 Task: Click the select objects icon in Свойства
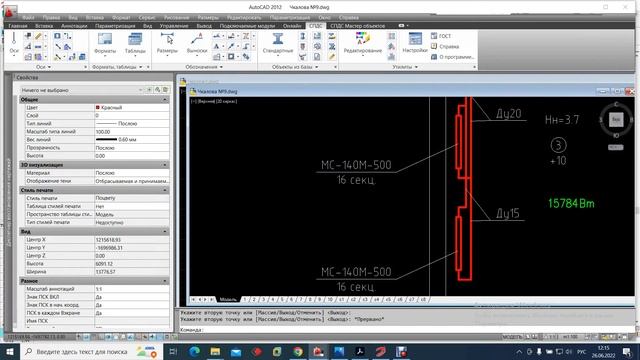[157, 89]
